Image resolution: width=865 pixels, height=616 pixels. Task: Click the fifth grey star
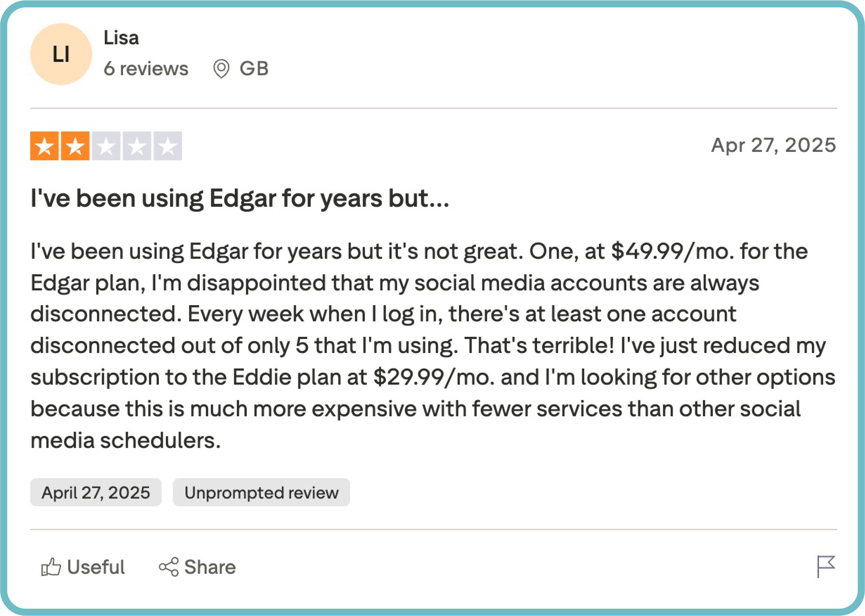(168, 146)
